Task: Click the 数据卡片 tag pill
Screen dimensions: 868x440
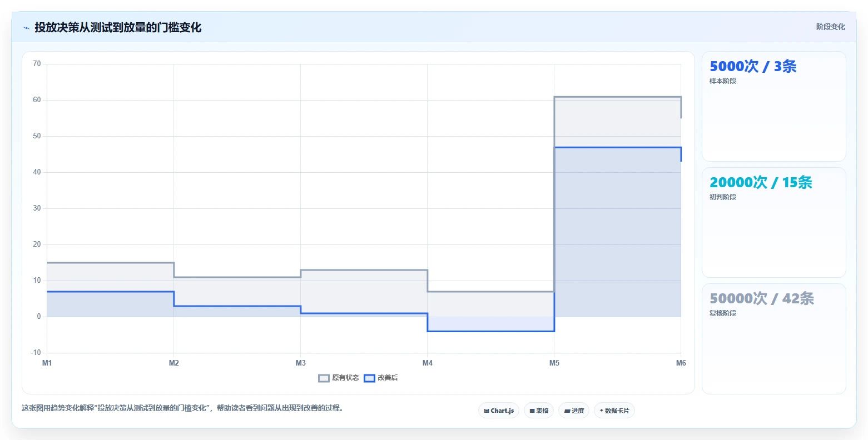Action: click(x=614, y=411)
